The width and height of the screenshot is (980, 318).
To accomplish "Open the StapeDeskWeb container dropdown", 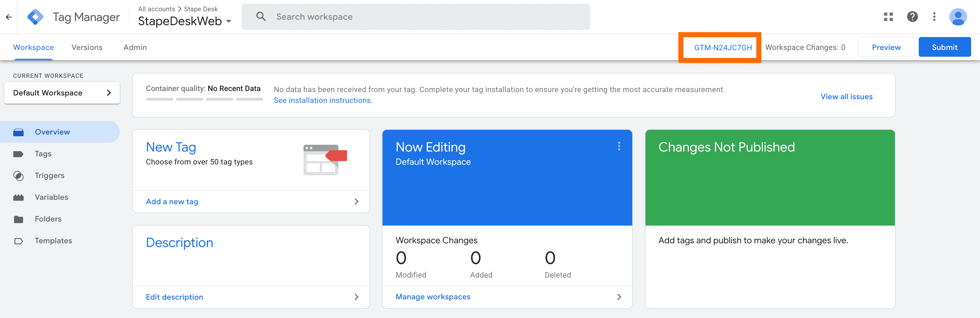I will pyautogui.click(x=184, y=21).
